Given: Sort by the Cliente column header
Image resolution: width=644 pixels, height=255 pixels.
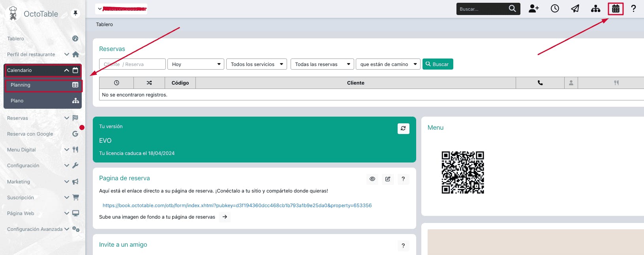Looking at the screenshot, I should click(x=356, y=83).
